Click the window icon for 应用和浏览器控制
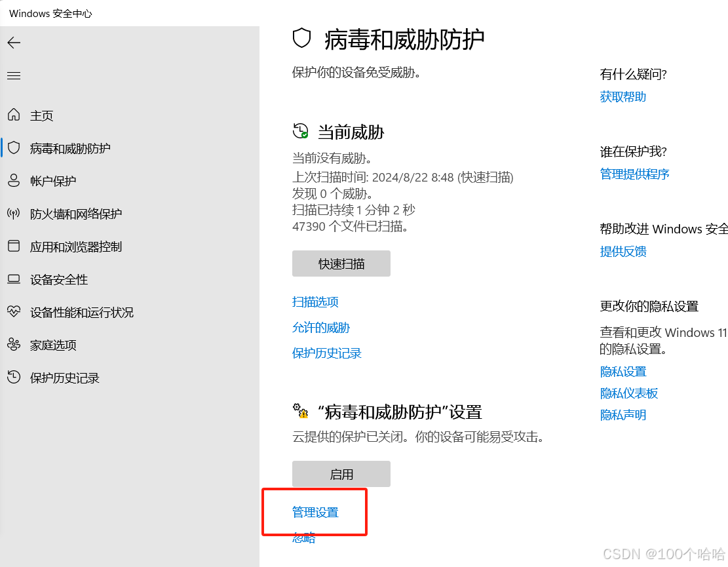 [x=14, y=246]
